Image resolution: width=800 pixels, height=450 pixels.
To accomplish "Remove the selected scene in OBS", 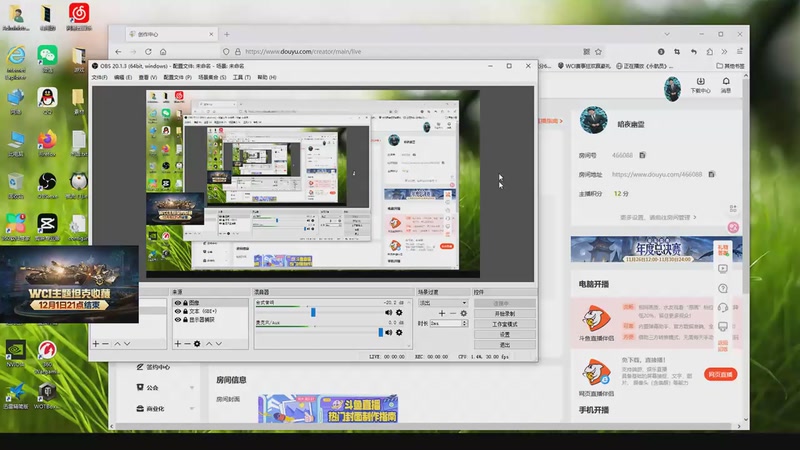I will click(x=105, y=344).
